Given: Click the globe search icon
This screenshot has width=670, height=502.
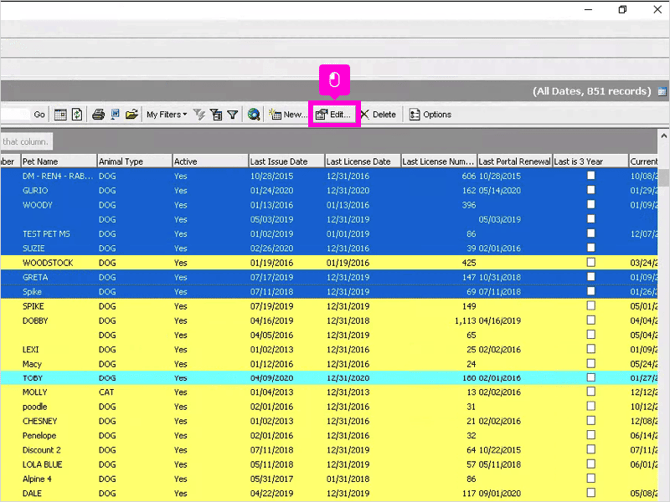Looking at the screenshot, I should (x=254, y=114).
